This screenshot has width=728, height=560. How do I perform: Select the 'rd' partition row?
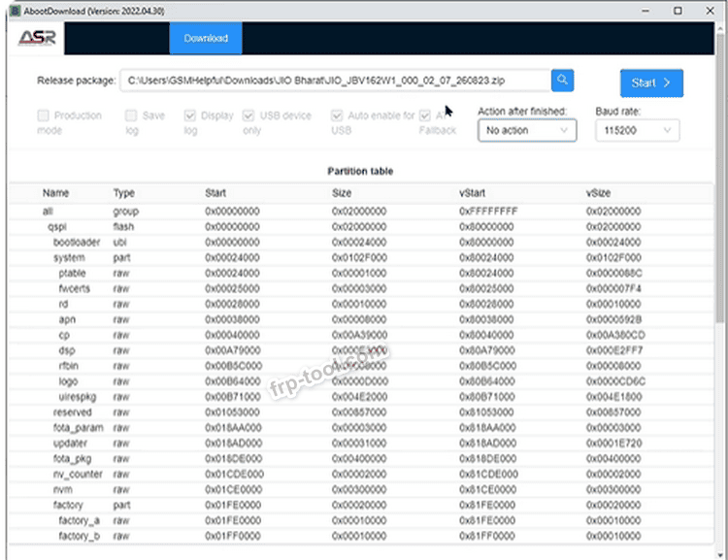tap(361, 304)
